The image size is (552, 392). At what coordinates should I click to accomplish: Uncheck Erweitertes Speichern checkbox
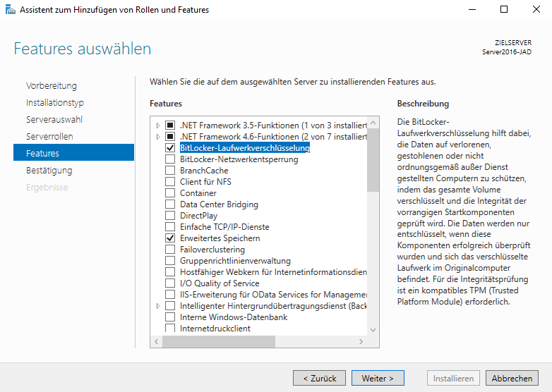coord(169,238)
